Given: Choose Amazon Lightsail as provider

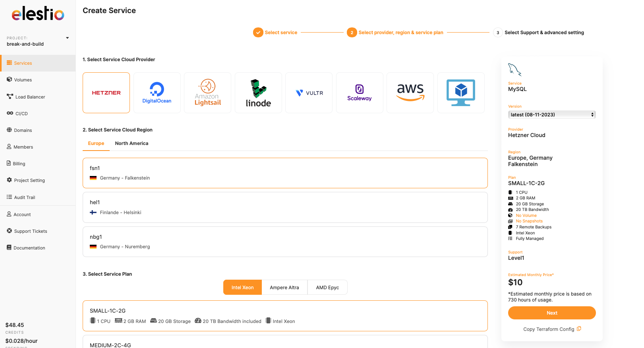Looking at the screenshot, I should (x=207, y=93).
